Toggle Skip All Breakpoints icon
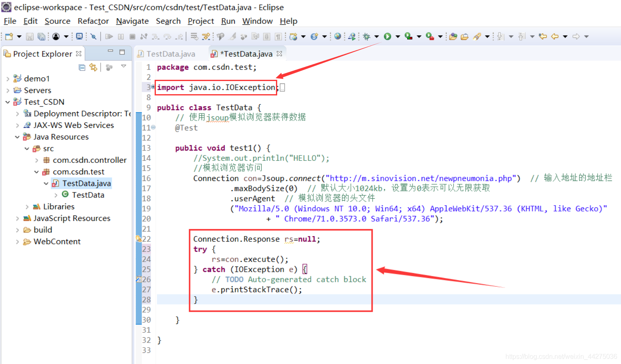 [94, 37]
